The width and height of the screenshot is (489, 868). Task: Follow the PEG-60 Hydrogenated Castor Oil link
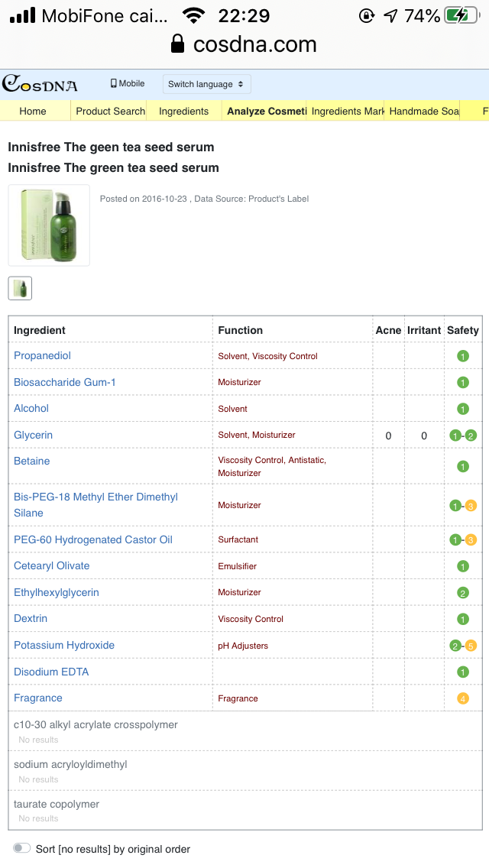pos(93,539)
